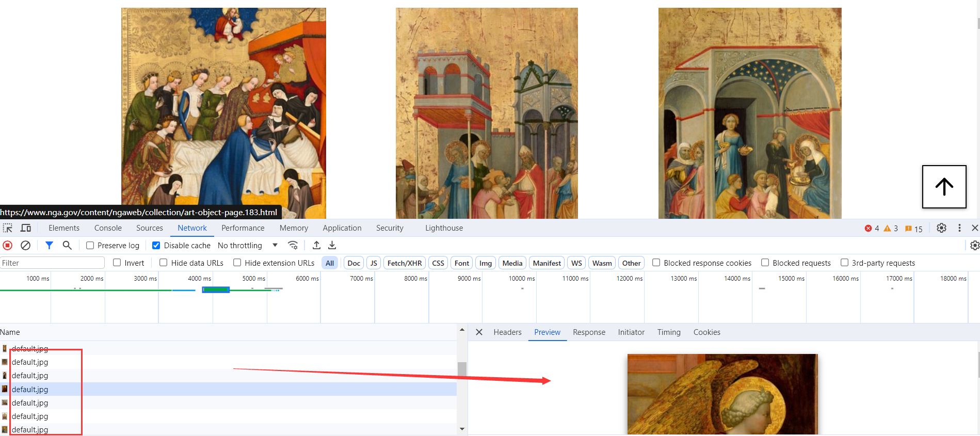Click the issues count badge 15
The height and width of the screenshot is (436, 980).
click(x=914, y=229)
